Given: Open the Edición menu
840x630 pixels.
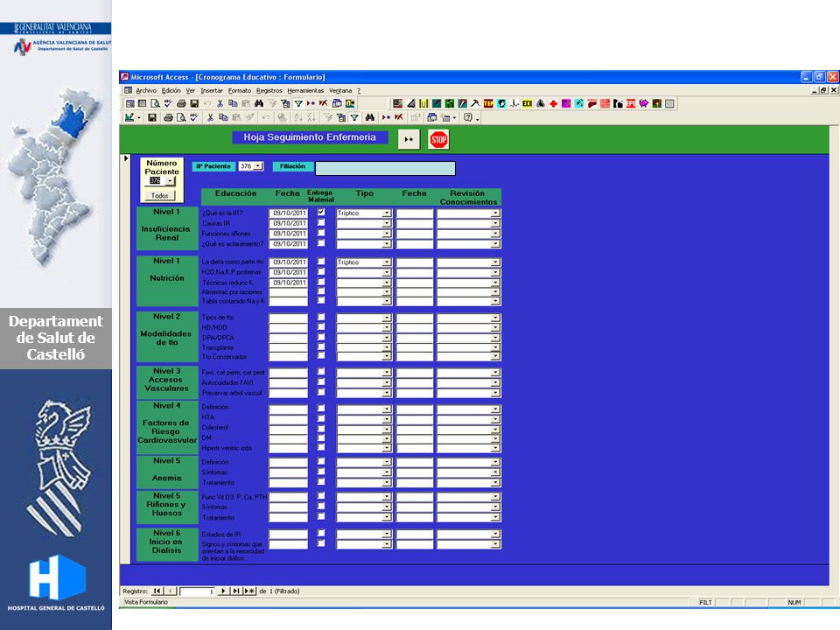Looking at the screenshot, I should pyautogui.click(x=171, y=90).
